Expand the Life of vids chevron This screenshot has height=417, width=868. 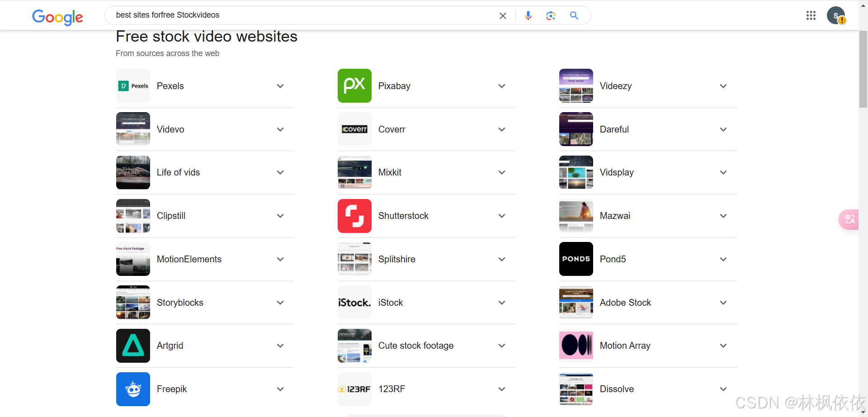pos(280,172)
